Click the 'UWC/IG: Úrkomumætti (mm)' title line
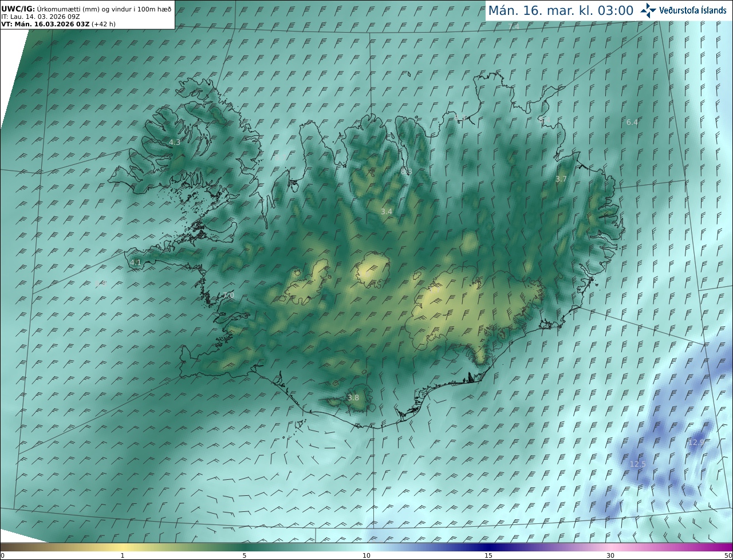Screen dimensions: 733x560 click(x=86, y=9)
